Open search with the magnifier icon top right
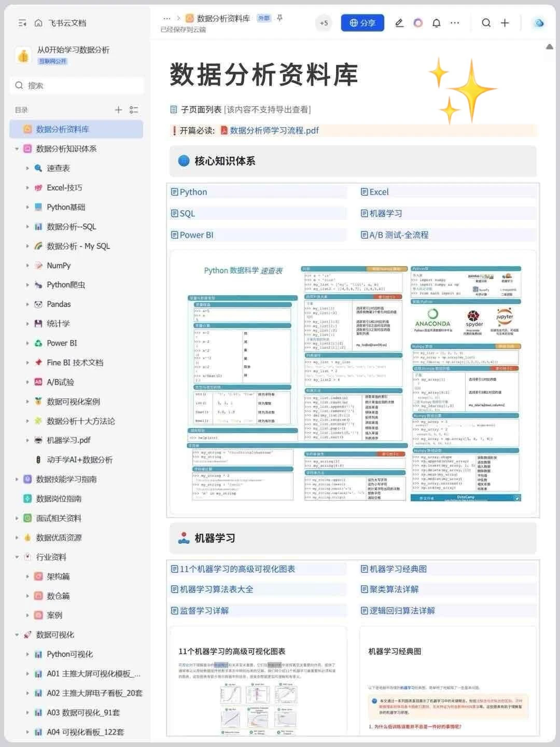The height and width of the screenshot is (747, 560). coord(485,23)
